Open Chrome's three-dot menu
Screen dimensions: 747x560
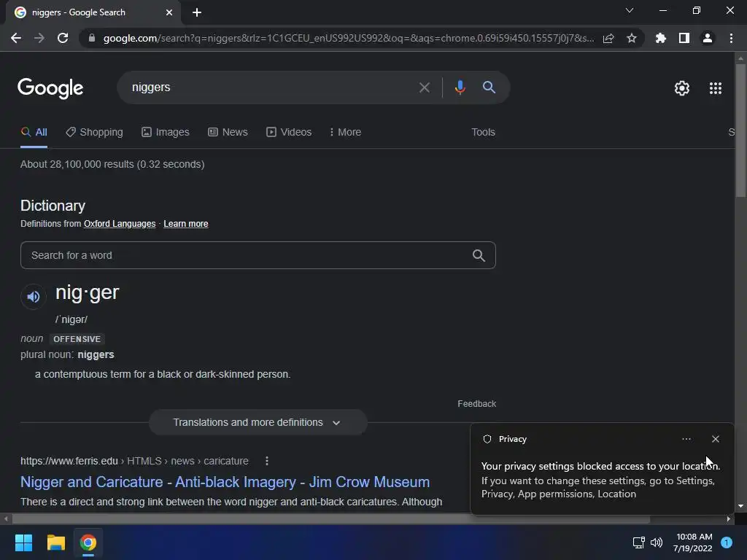[731, 38]
